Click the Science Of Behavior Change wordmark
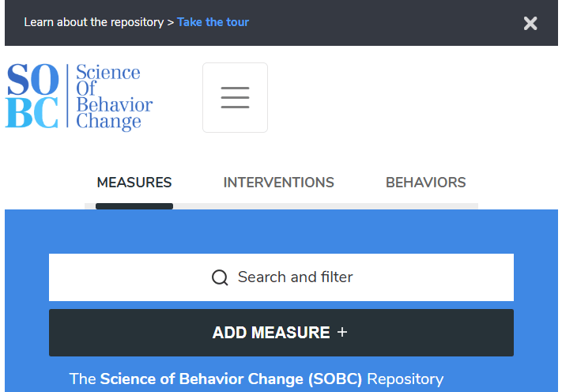The image size is (562, 392). click(114, 97)
